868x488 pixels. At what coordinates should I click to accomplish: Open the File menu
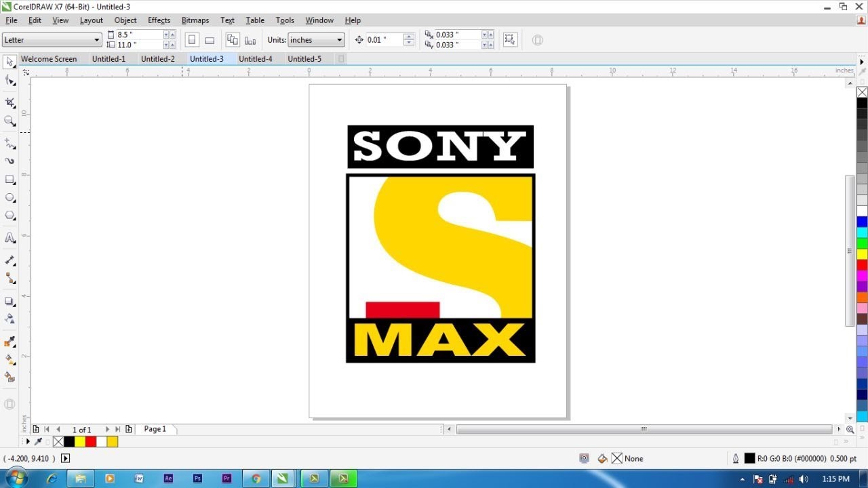coord(12,20)
